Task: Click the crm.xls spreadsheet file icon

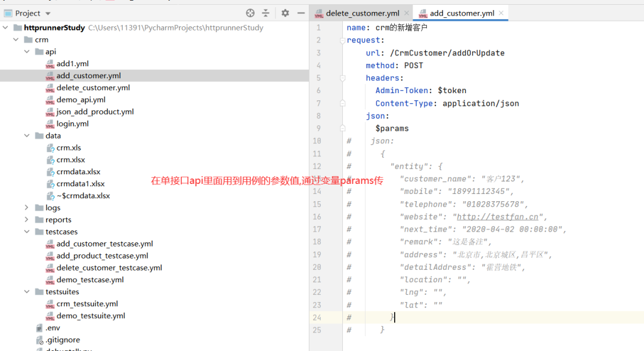Action: click(50, 148)
